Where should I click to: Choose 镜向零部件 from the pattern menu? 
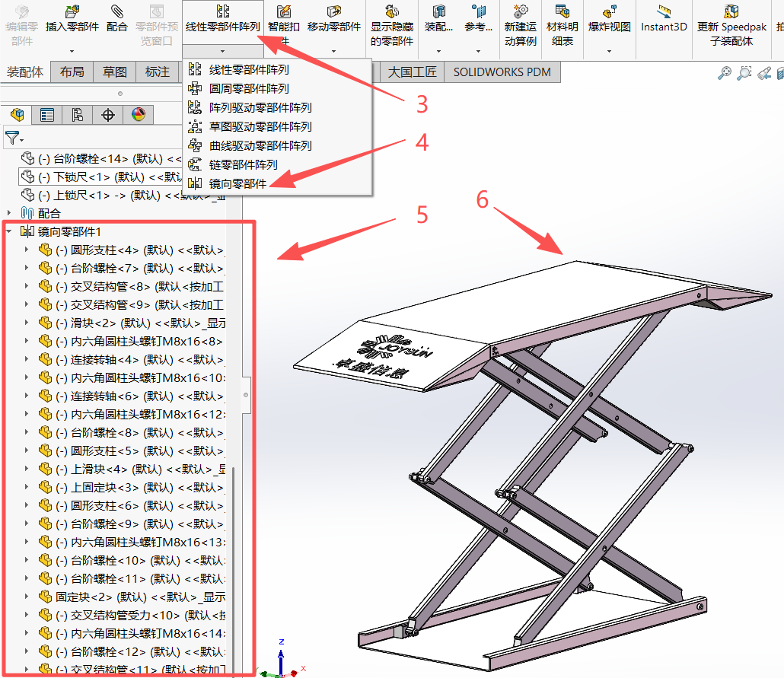point(237,183)
